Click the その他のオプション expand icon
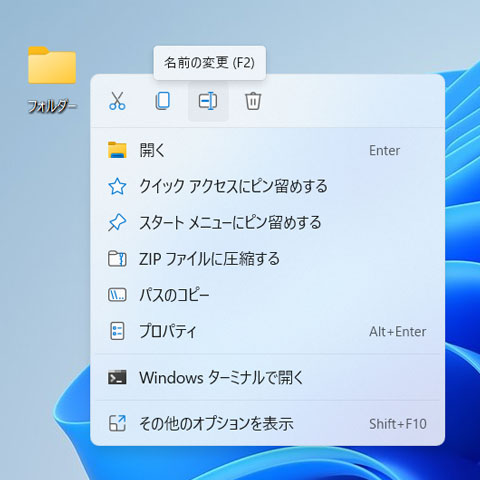Viewport: 480px width, 480px height. 117,423
